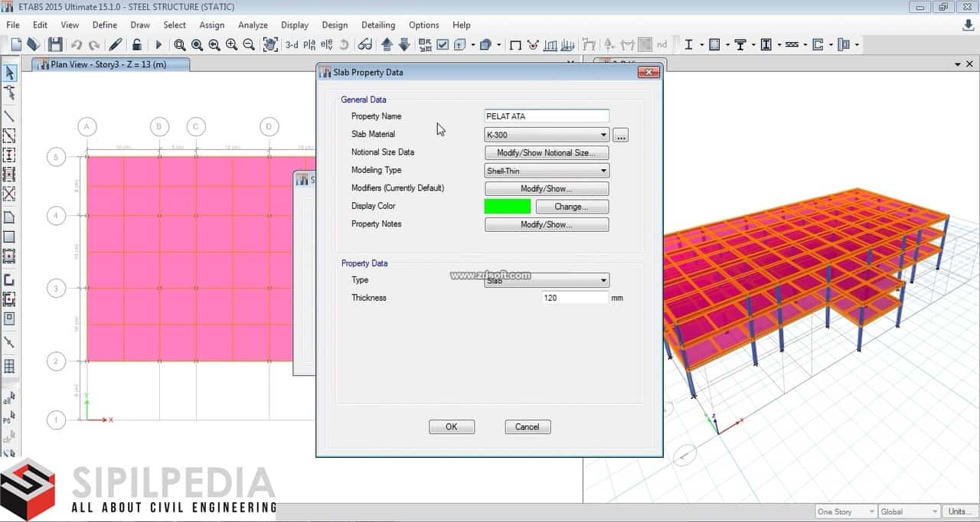The image size is (980, 522).
Task: Switch to 3-d view toolbar icon
Action: point(292,45)
